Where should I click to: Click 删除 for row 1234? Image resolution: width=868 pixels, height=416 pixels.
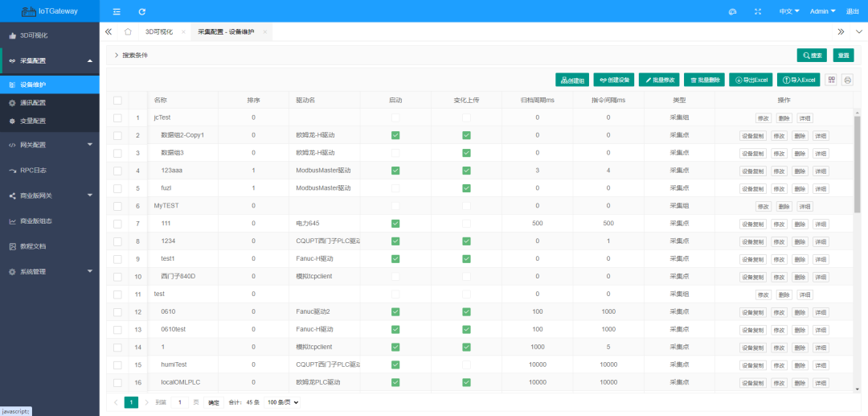800,241
